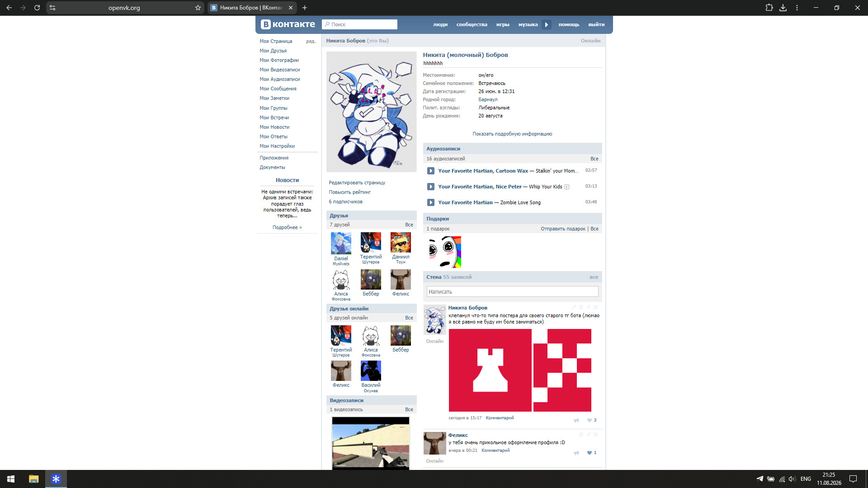Open сообщества from the header menu
This screenshot has width=868, height=488.
[x=472, y=25]
